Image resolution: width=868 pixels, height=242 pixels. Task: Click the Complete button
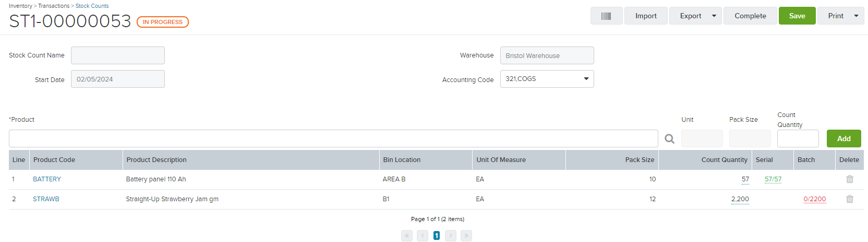750,16
